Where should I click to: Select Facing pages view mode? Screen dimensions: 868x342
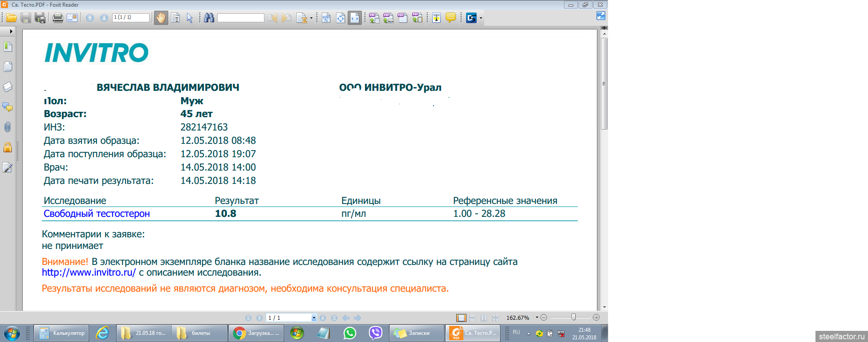484,318
